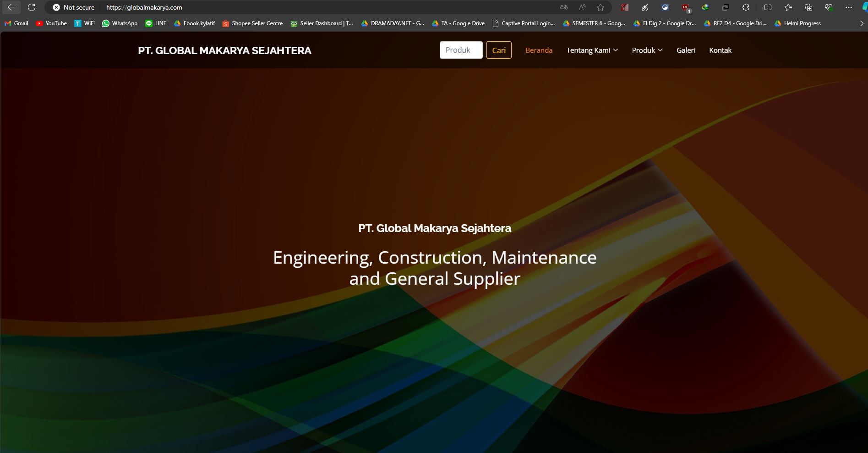868x453 pixels.
Task: Open the Copilot sidebar icon
Action: tap(864, 7)
